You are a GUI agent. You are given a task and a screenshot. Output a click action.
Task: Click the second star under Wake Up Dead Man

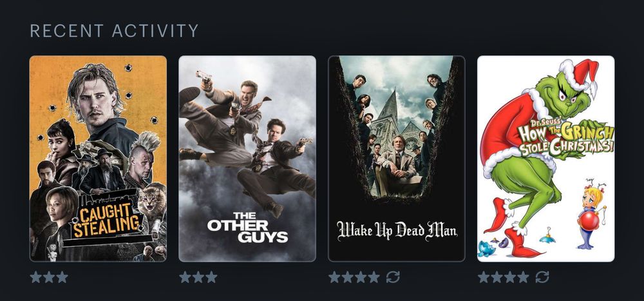[x=348, y=277]
